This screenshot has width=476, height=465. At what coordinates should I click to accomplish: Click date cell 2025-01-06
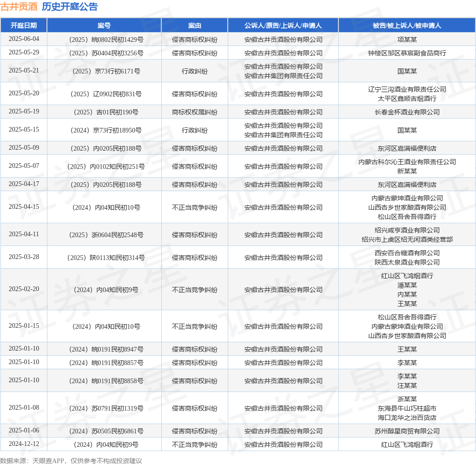tap(24, 431)
